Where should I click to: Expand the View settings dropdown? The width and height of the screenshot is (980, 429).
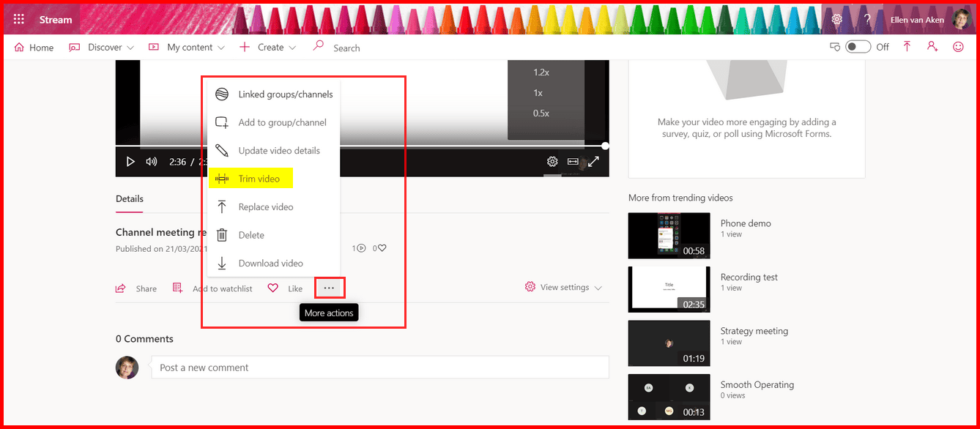coord(564,288)
